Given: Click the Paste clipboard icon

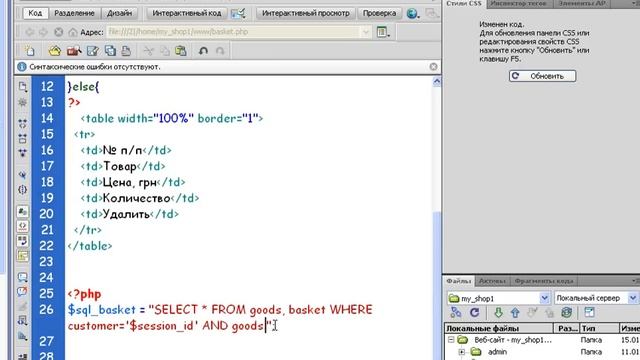Looking at the screenshot, I should (180, 51).
